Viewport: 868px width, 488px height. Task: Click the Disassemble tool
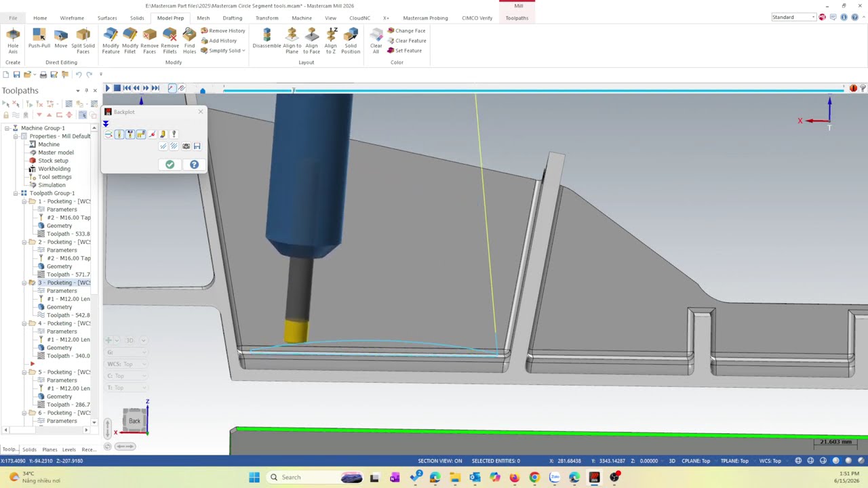point(267,39)
